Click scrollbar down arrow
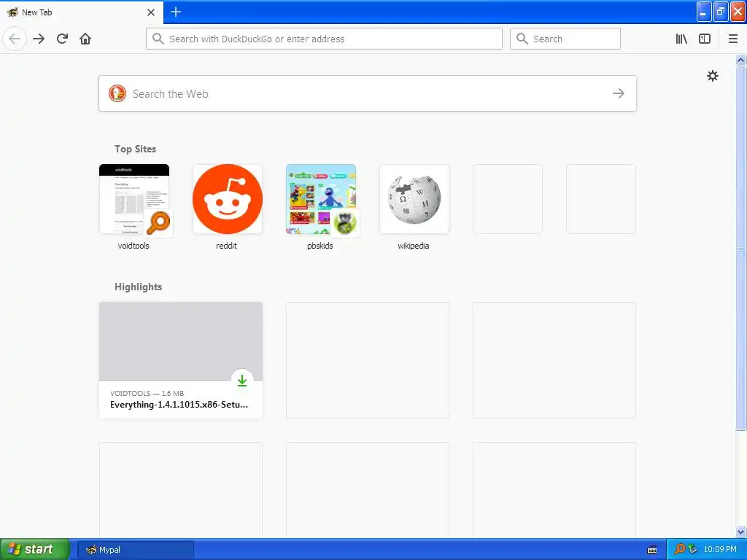 741,532
